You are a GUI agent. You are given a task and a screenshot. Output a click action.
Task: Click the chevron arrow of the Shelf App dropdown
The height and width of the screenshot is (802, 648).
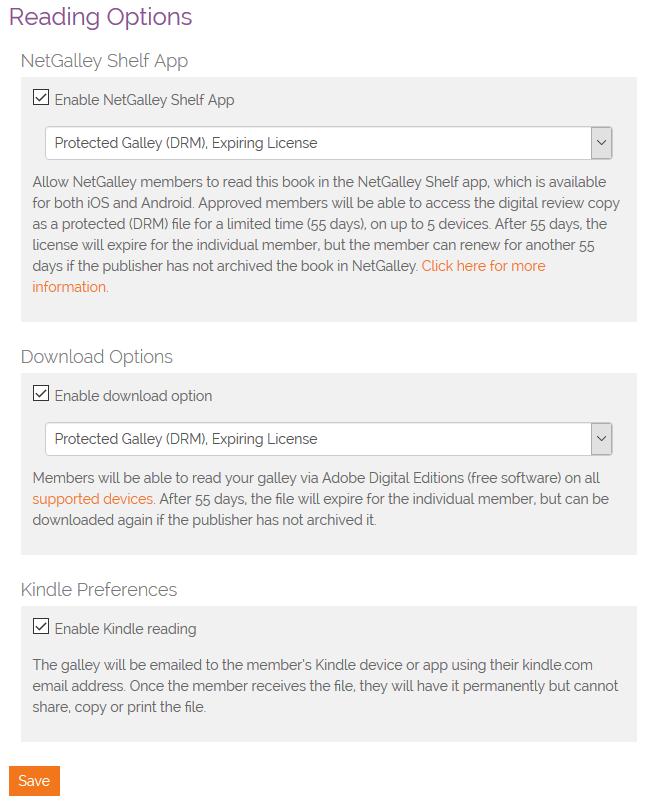point(601,143)
